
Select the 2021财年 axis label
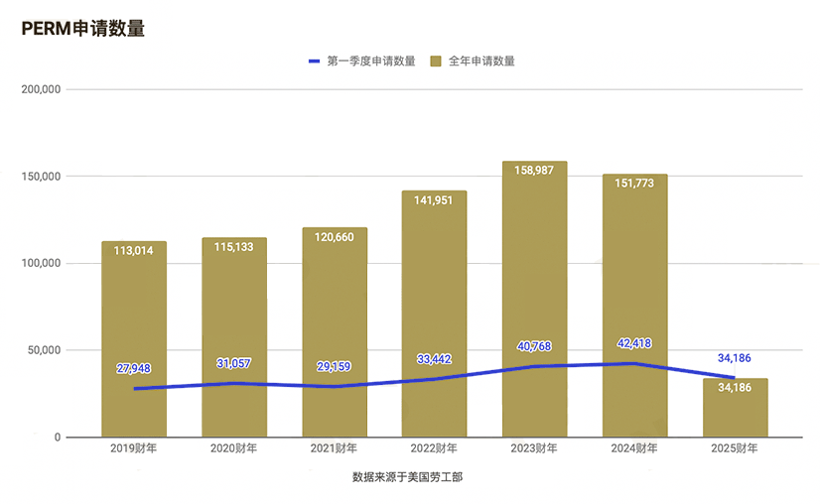(x=334, y=448)
